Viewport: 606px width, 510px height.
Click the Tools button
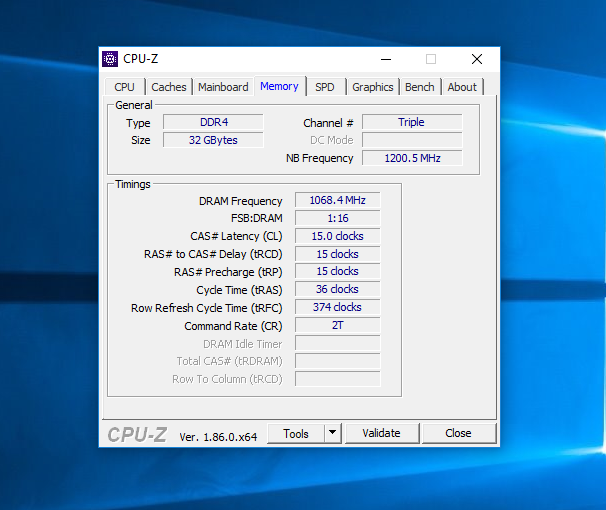[x=296, y=434]
